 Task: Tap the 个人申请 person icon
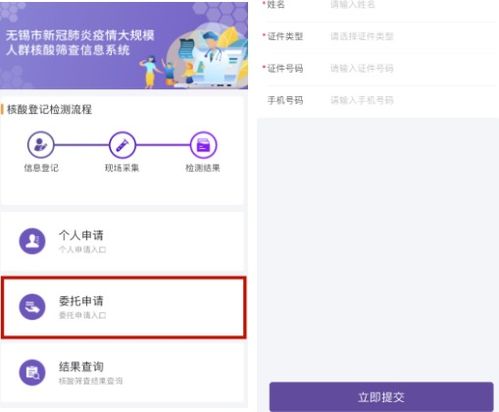point(32,241)
